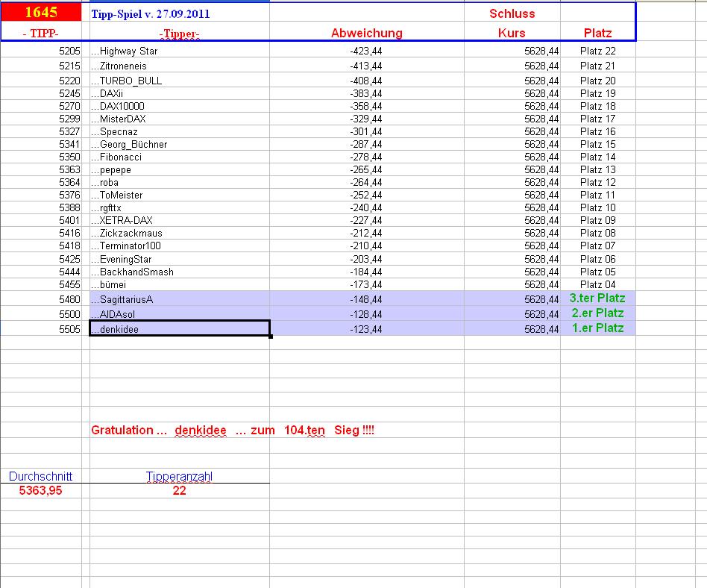Click the 1.er Platz green text

(x=596, y=328)
